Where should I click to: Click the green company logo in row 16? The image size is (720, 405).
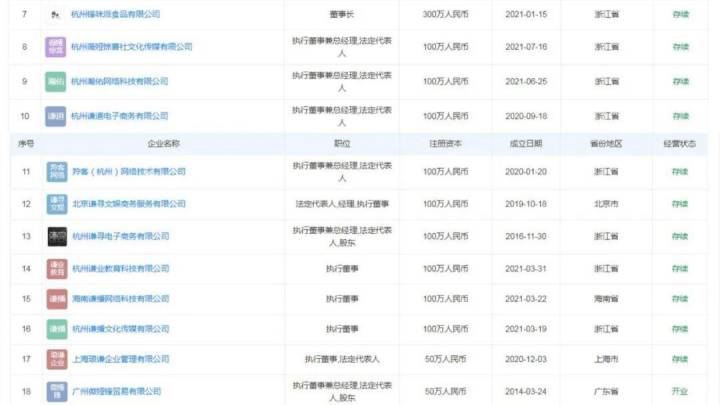click(57, 329)
